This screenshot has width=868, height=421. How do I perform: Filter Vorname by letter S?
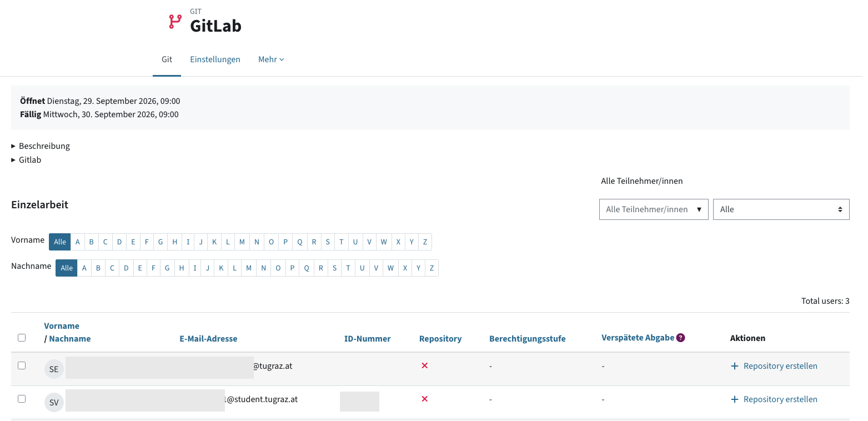328,242
